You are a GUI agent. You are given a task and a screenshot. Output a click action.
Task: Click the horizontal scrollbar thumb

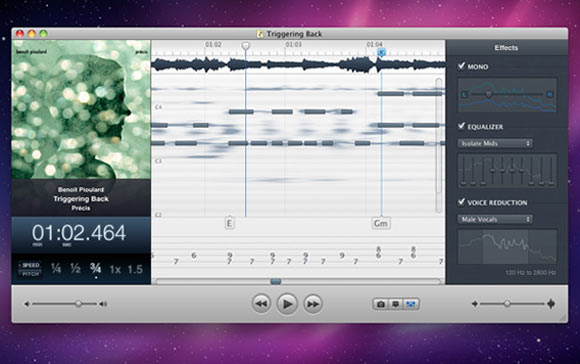point(276,282)
